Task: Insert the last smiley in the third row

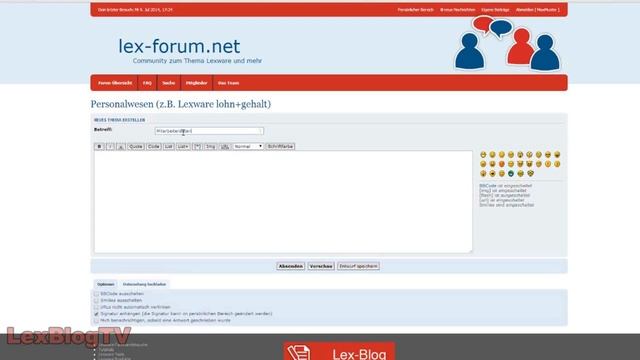Action: [530, 173]
